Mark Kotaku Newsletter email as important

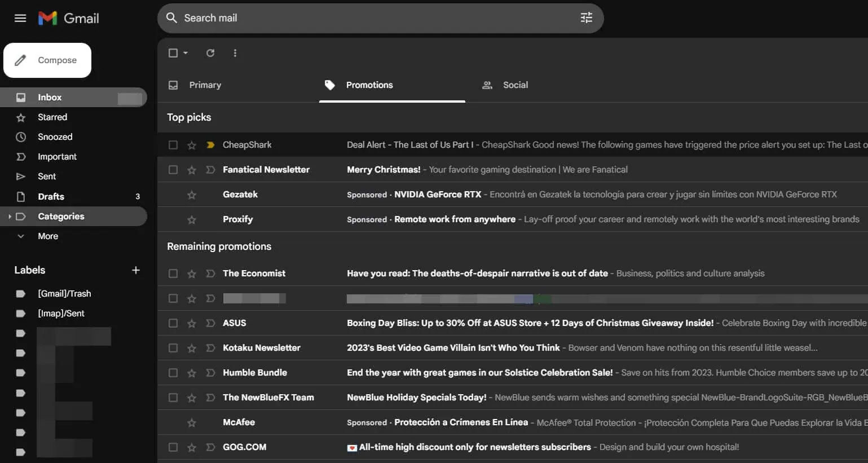point(210,348)
